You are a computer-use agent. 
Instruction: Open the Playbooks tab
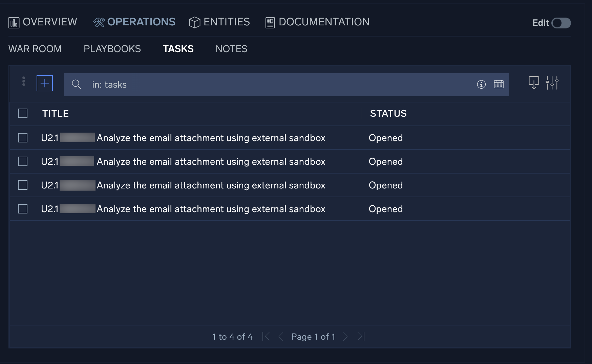pos(112,49)
